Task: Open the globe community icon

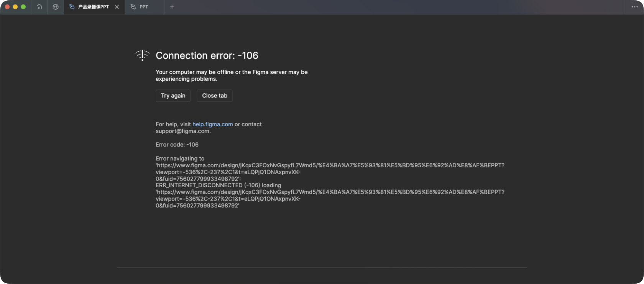Action: coord(56,7)
